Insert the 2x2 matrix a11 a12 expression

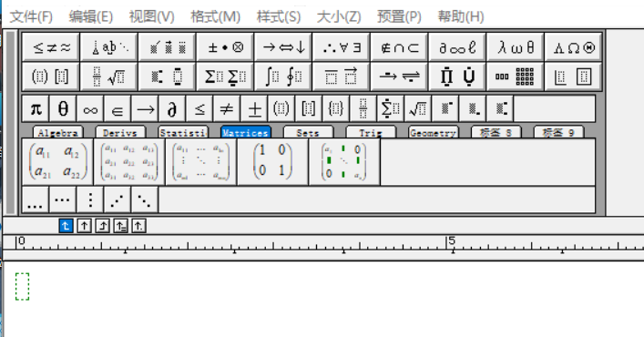tap(58, 162)
